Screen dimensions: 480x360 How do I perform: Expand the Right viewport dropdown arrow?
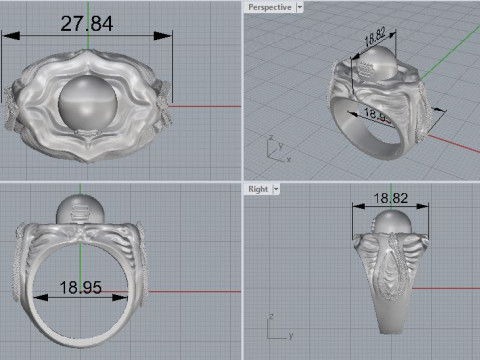click(276, 189)
